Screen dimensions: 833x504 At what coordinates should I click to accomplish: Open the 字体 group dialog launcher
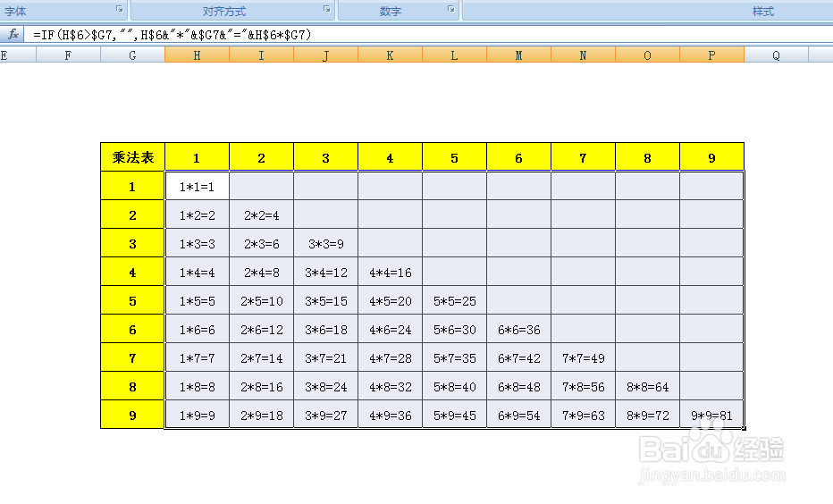coord(120,9)
